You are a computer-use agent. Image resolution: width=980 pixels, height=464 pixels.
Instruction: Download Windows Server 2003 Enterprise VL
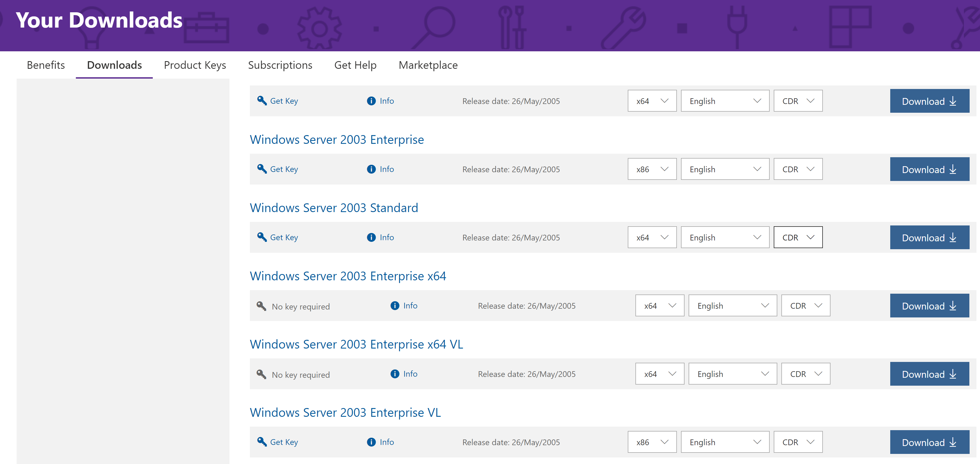pos(930,442)
